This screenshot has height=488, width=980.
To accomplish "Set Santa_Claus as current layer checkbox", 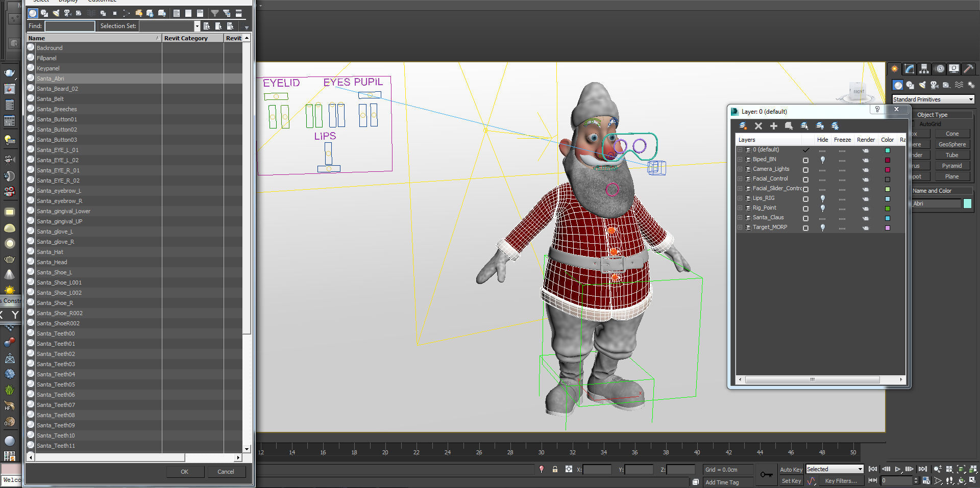I will coord(806,218).
